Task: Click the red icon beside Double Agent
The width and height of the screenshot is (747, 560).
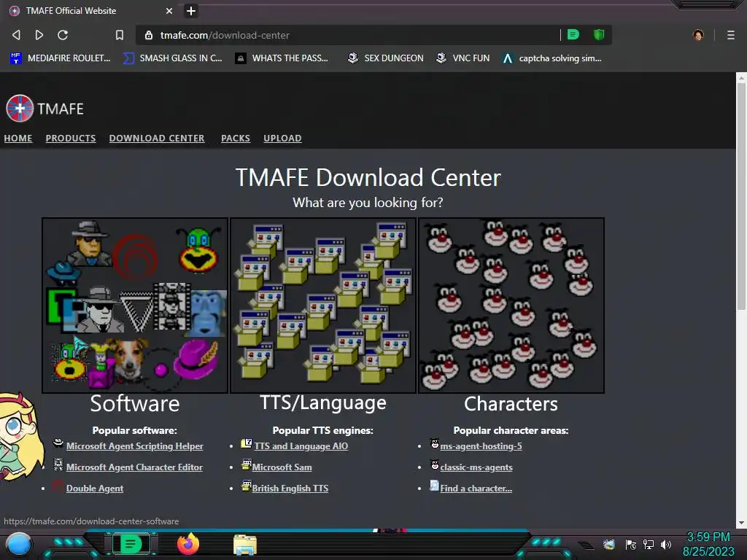Action: pyautogui.click(x=58, y=486)
